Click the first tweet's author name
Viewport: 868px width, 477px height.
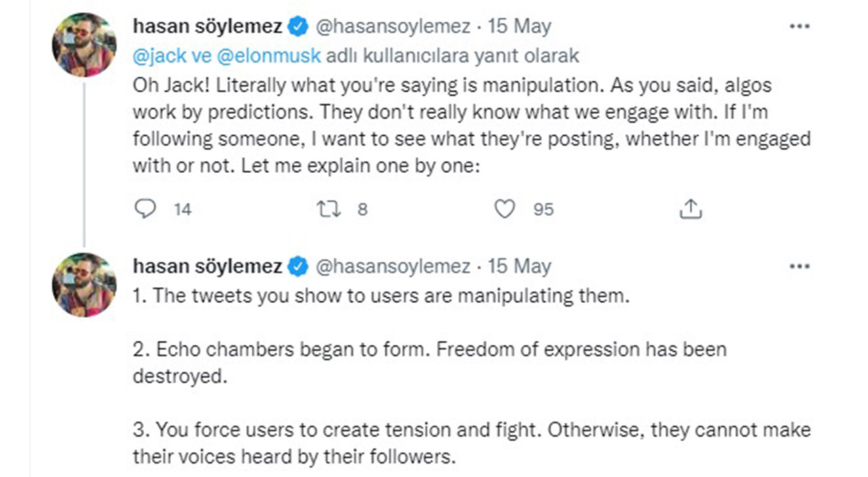coord(208,26)
